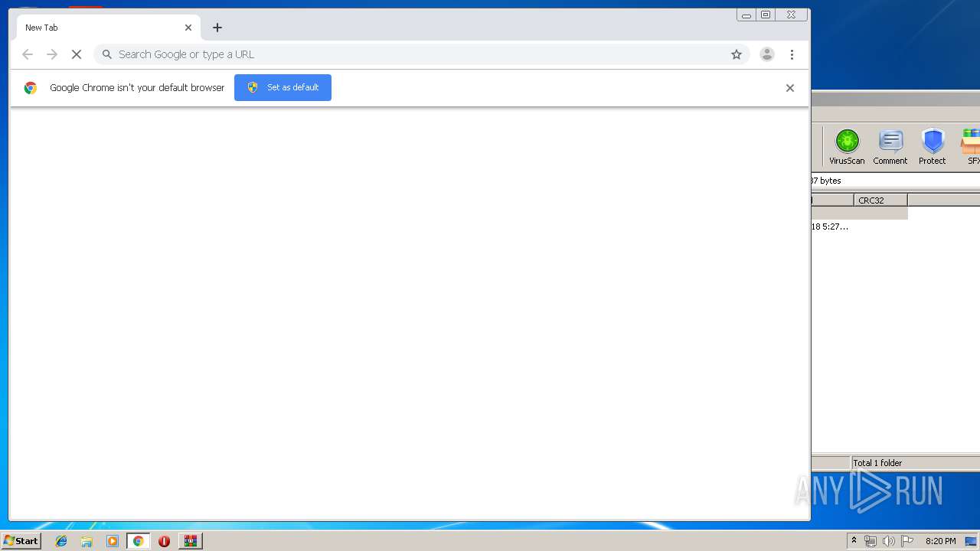Open Comment tool in WinRAR window
The width and height of the screenshot is (980, 551).
point(890,147)
